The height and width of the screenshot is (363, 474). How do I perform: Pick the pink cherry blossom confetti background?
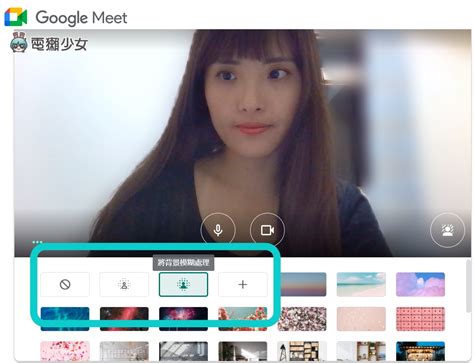65,351
